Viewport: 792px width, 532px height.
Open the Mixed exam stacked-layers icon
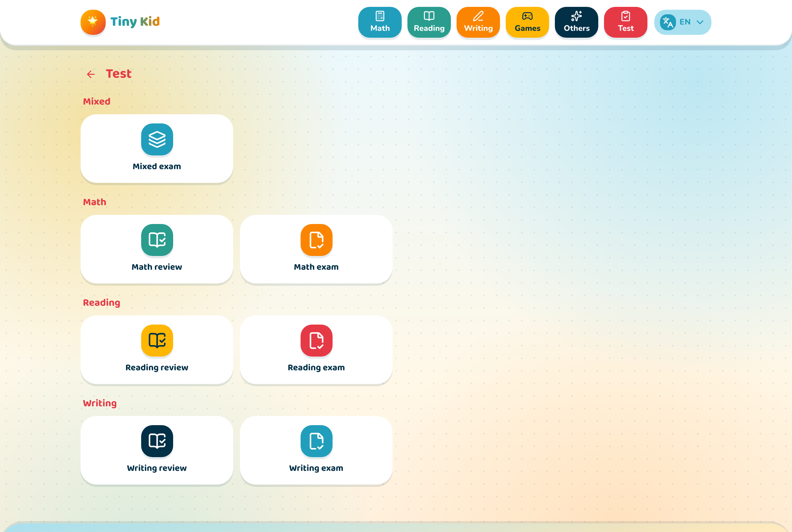157,139
